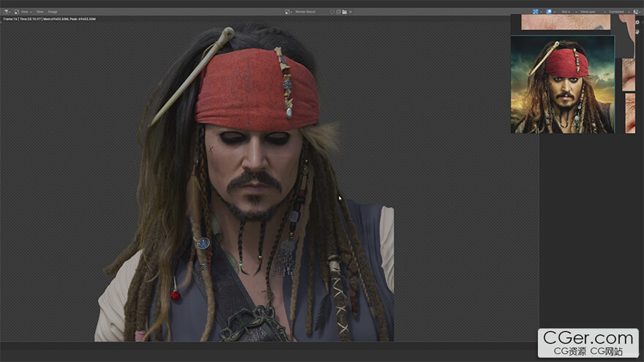Screen dimensions: 644x362
Task: Open the Combined render pass dropdown
Action: [x=619, y=12]
